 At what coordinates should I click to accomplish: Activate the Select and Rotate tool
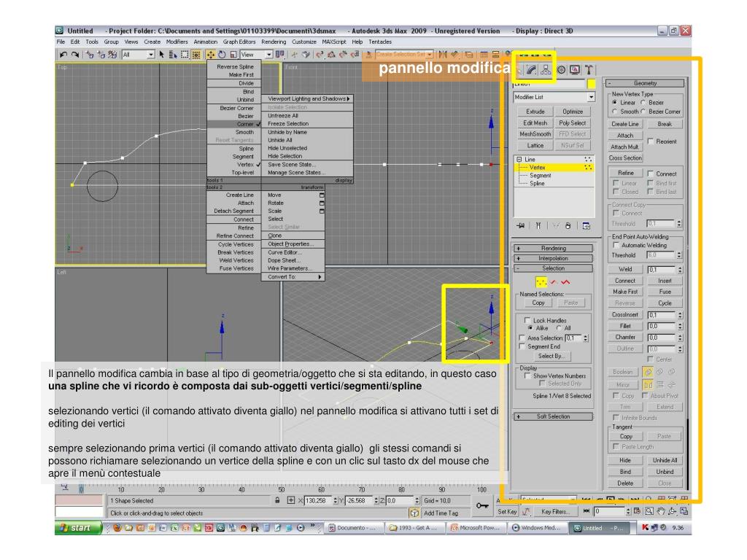(x=222, y=55)
